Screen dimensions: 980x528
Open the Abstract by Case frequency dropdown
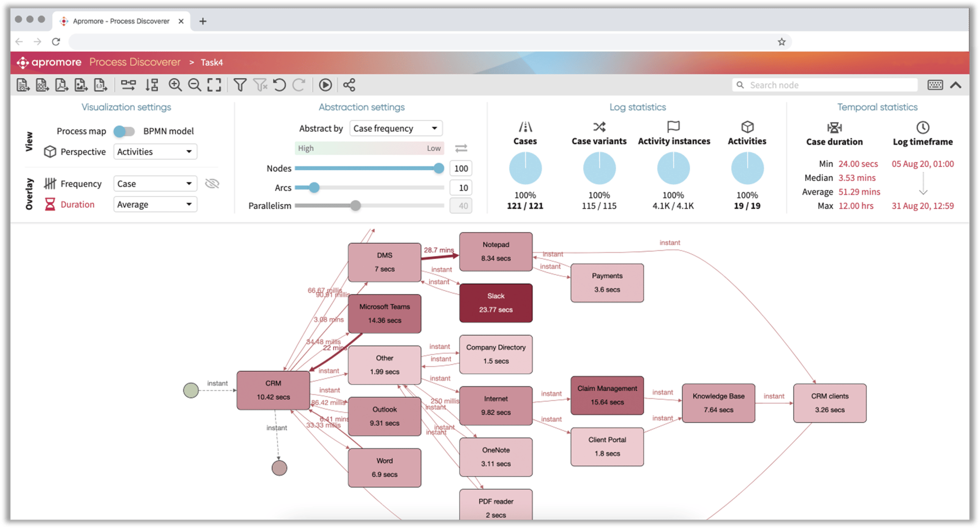tap(396, 128)
